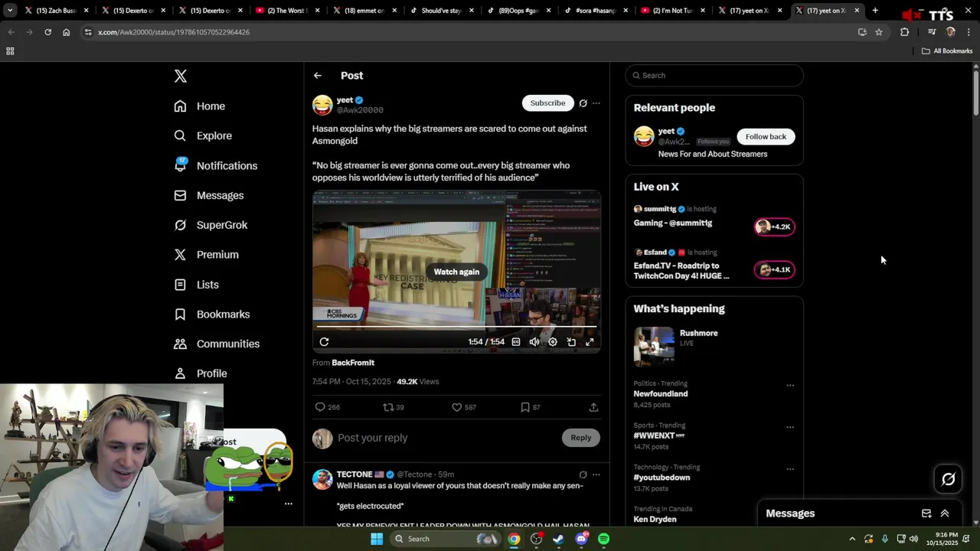This screenshot has width=980, height=551.
Task: Bookmark page with star icon
Action: [879, 32]
